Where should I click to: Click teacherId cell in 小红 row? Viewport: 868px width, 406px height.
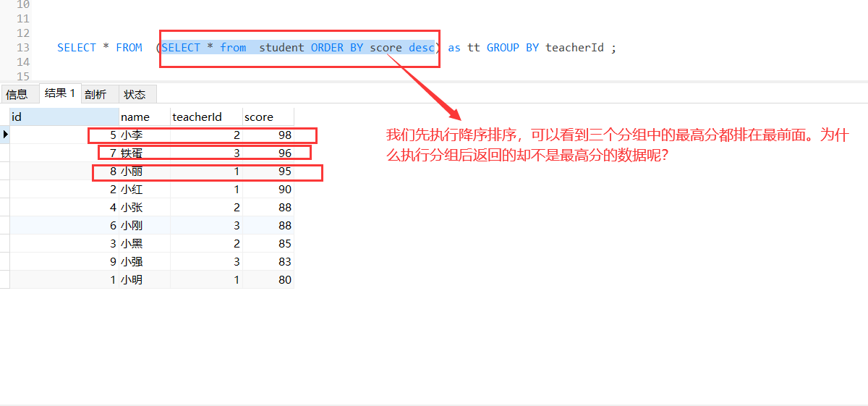[206, 190]
